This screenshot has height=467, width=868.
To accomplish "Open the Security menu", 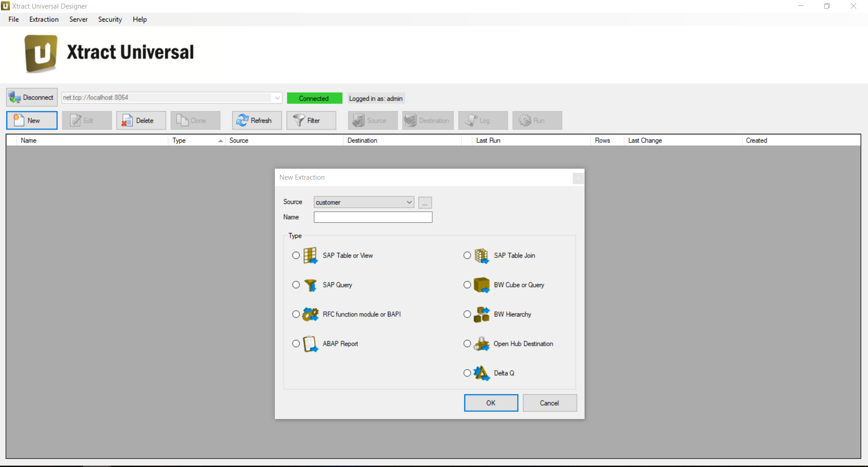I will coord(110,19).
